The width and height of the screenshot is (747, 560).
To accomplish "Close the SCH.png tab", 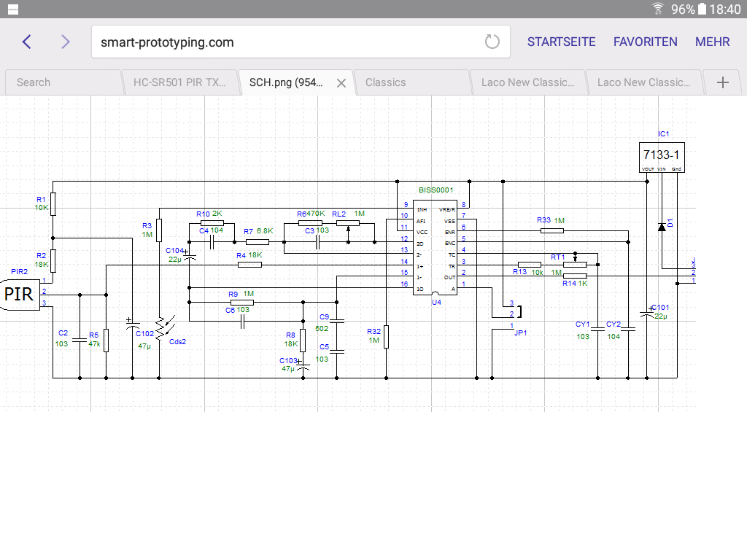I will click(x=341, y=82).
